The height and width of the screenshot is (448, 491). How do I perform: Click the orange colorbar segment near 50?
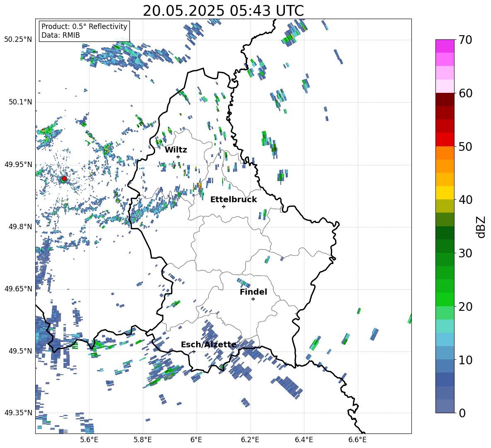445,153
